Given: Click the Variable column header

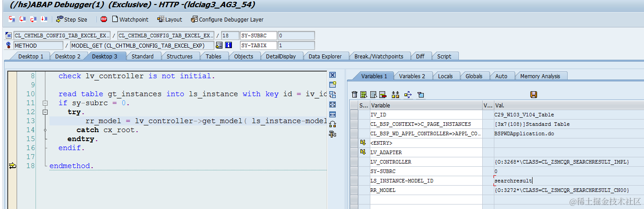Looking at the screenshot, I should point(426,105).
